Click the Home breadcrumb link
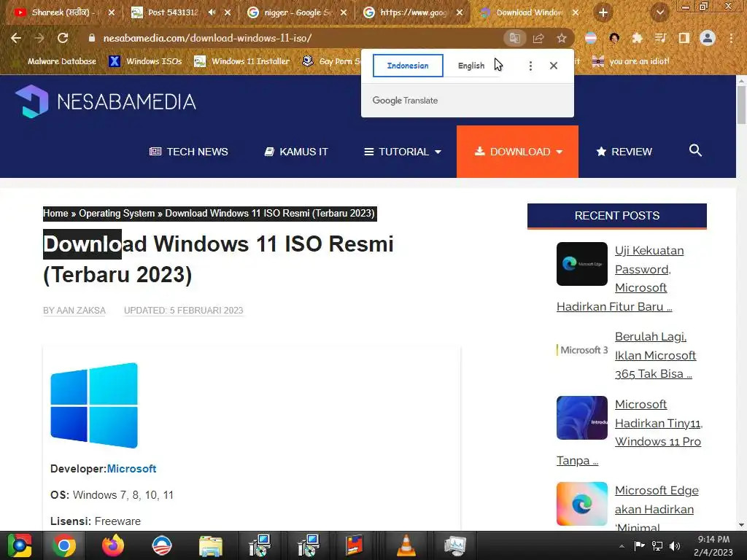 tap(55, 214)
